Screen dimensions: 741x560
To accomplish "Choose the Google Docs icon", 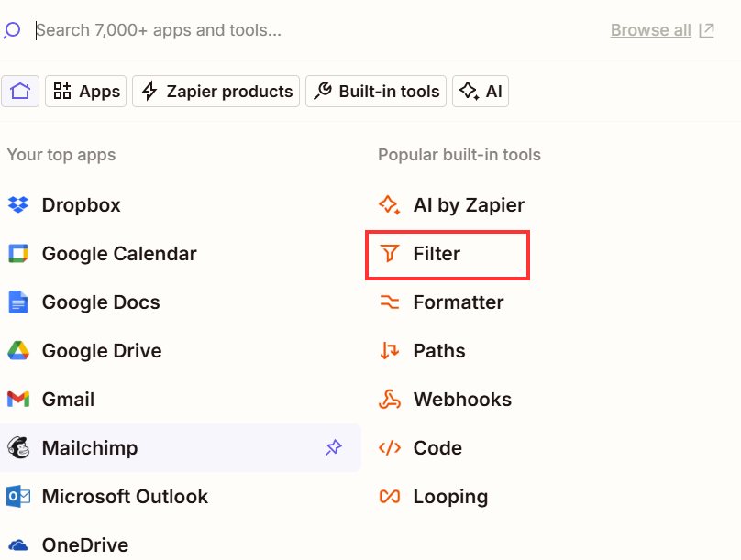I will [x=18, y=302].
